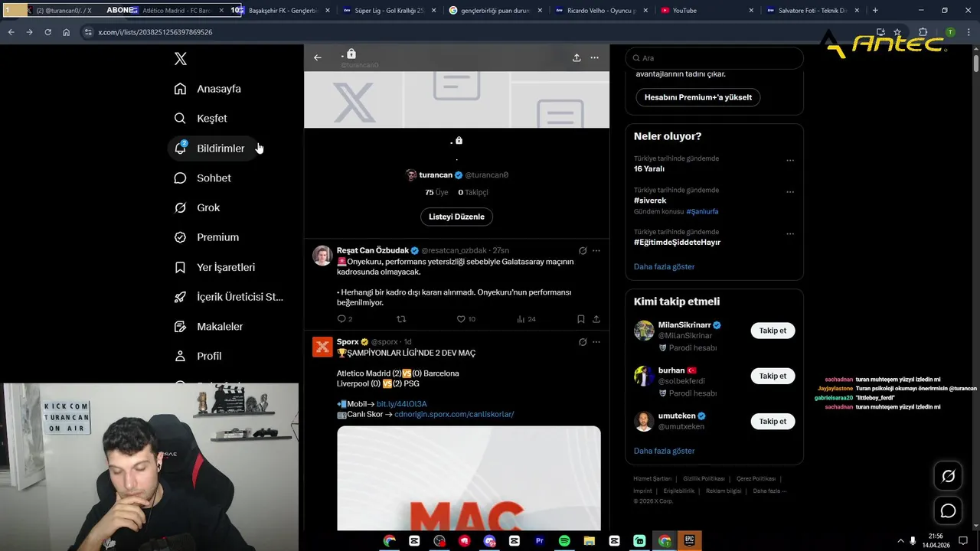Open more options on Reşat Can's post

tap(596, 251)
